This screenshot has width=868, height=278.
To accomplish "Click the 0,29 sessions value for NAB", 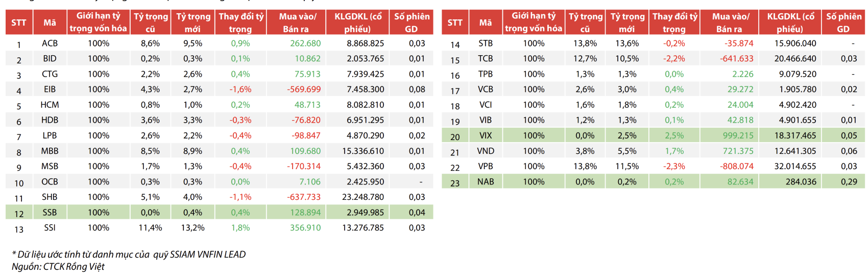I will point(849,181).
